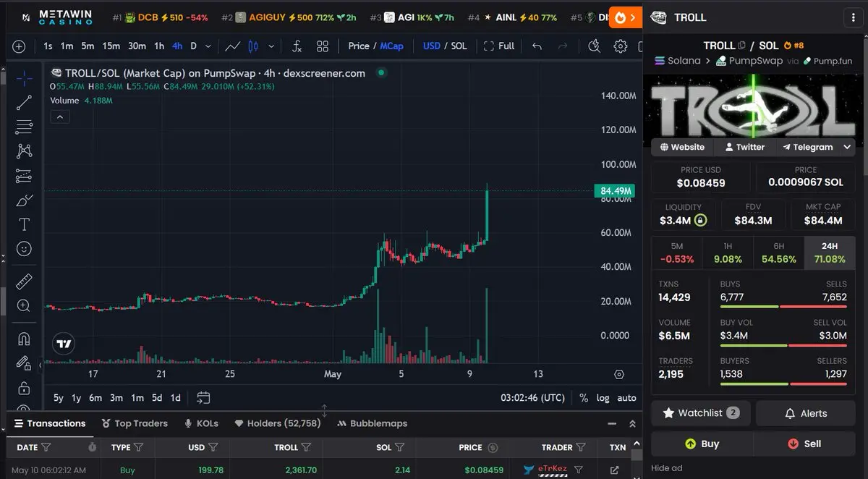Screen dimensions: 868x479
Task: Open the Alerts button
Action: click(805, 413)
